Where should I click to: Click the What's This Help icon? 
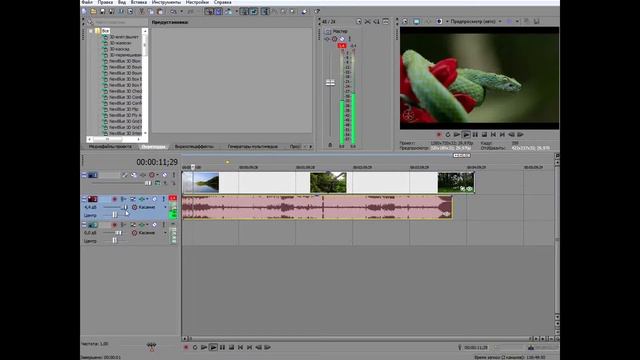point(317,11)
